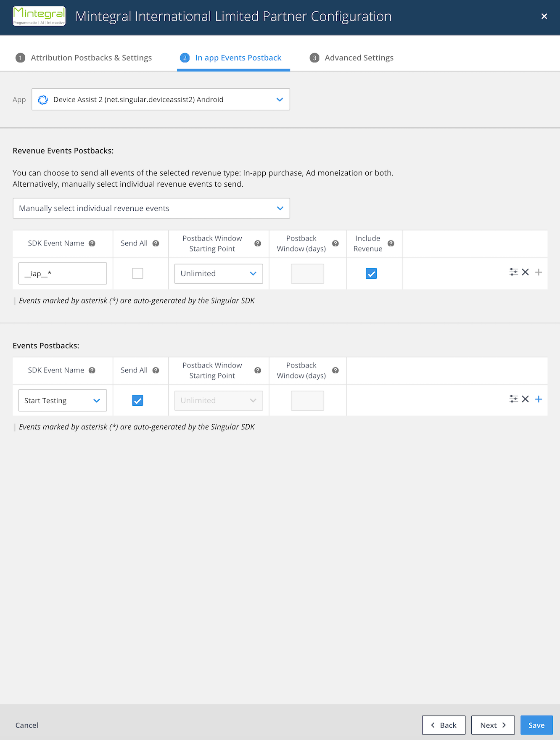The height and width of the screenshot is (740, 560).
Task: Show help for Events Postback Window (days)
Action: coord(335,370)
